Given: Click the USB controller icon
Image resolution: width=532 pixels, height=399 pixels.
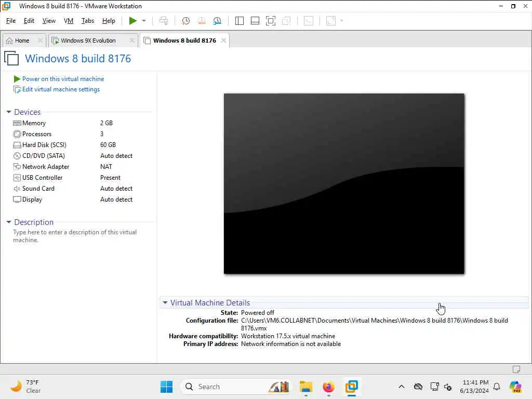Looking at the screenshot, I should [x=17, y=178].
